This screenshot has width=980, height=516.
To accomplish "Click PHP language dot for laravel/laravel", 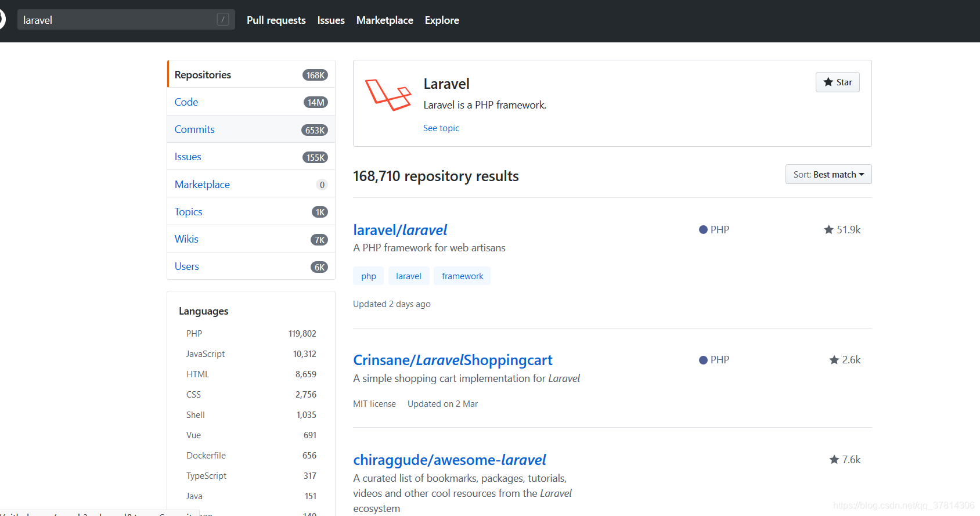I will [703, 230].
